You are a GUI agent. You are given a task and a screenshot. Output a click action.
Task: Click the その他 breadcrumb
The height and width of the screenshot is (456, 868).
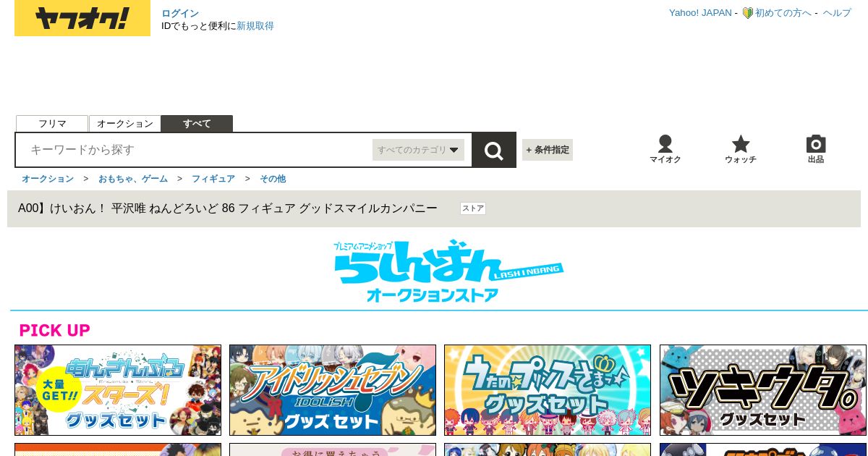pos(273,179)
